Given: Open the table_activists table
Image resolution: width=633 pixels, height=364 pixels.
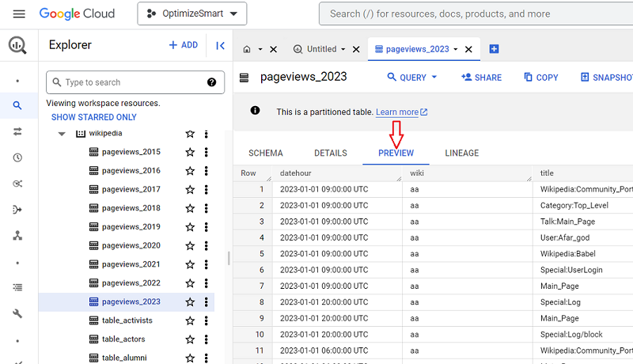Looking at the screenshot, I should (x=127, y=320).
